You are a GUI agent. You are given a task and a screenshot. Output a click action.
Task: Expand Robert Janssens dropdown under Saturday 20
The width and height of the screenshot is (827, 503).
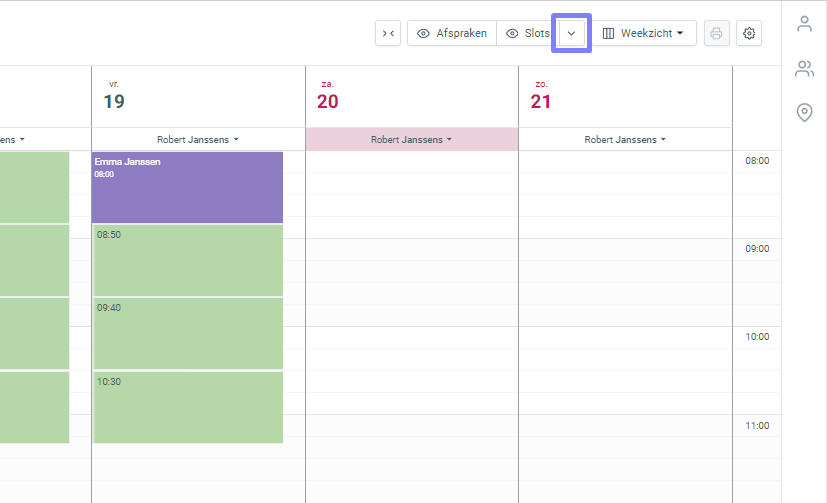tap(411, 140)
